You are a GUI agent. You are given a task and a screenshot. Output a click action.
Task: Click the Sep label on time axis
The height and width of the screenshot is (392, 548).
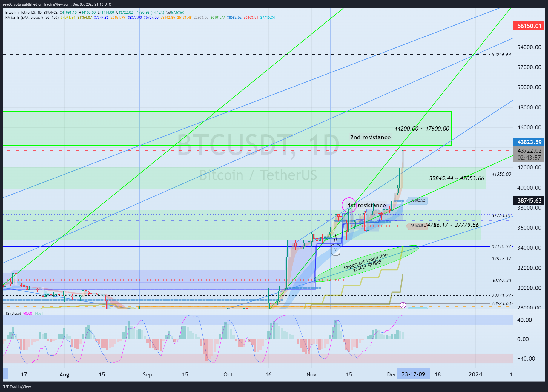147,374
